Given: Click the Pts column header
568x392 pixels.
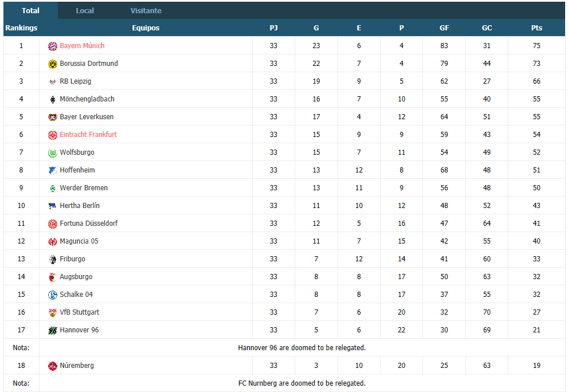Looking at the screenshot, I should click(x=536, y=28).
